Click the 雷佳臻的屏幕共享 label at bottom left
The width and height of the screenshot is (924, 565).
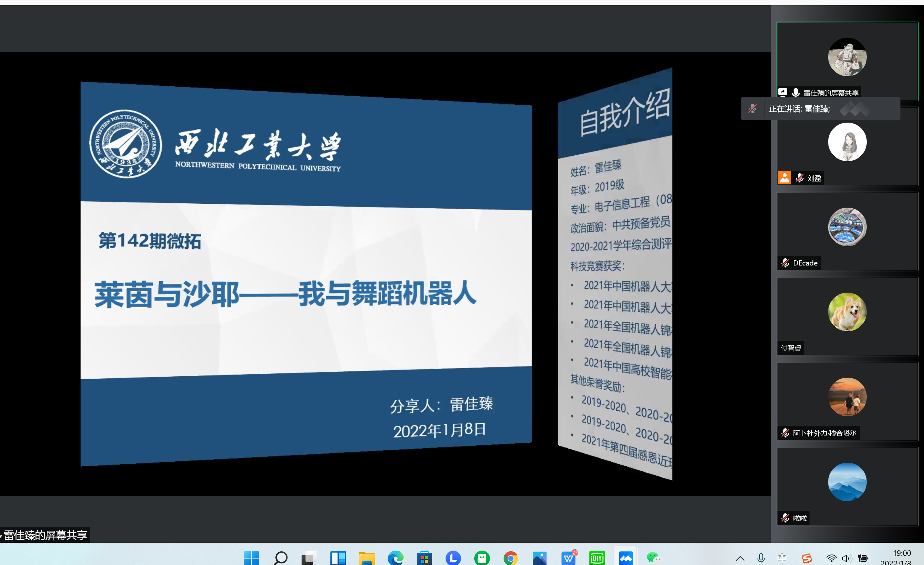pos(45,535)
